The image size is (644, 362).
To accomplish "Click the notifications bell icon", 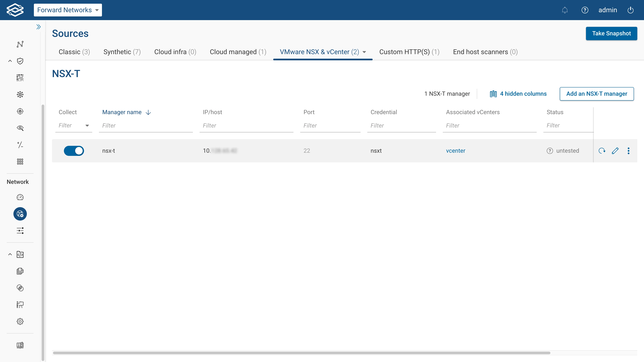I will click(565, 10).
